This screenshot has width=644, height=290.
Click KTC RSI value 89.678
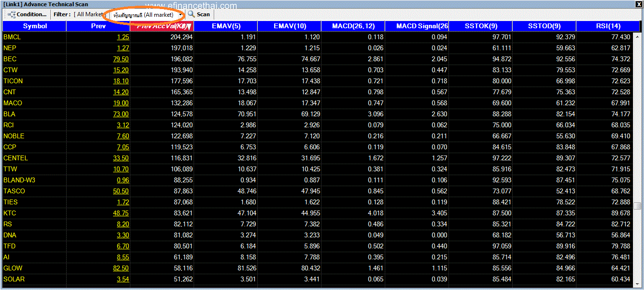pos(621,213)
